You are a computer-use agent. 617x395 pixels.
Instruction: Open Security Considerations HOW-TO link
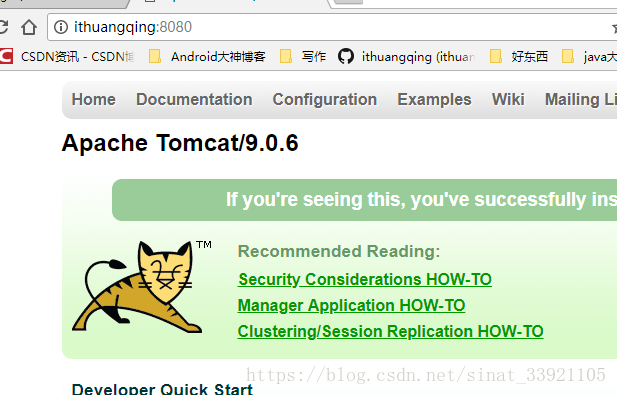coord(365,280)
